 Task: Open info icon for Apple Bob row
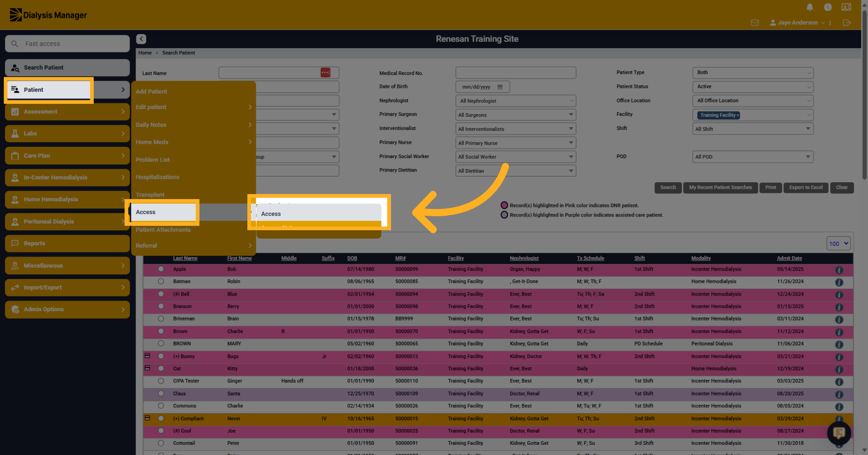839,270
